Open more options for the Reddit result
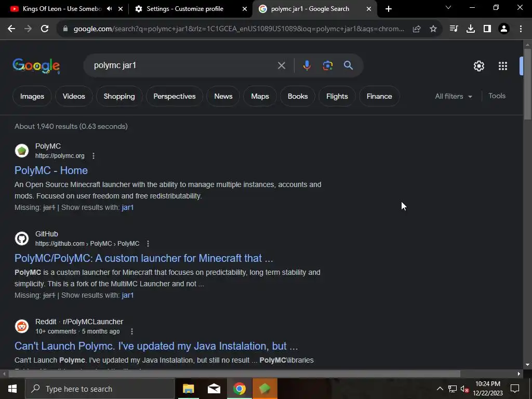 point(131,331)
